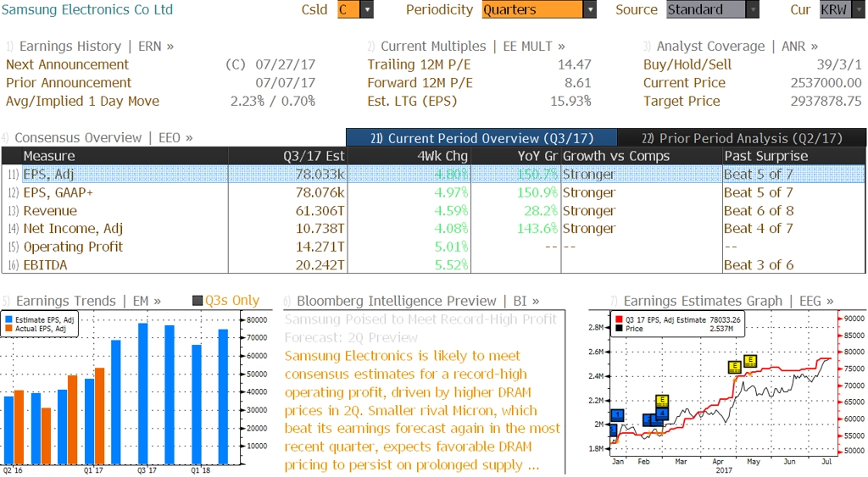Open the Source Standard dropdown
The height and width of the screenshot is (477, 868).
712,9
